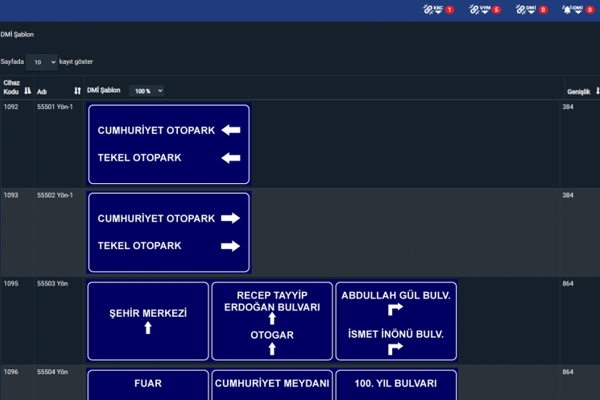The height and width of the screenshot is (400, 600).
Task: Sort by Cihaz Kodu column icon
Action: point(28,91)
